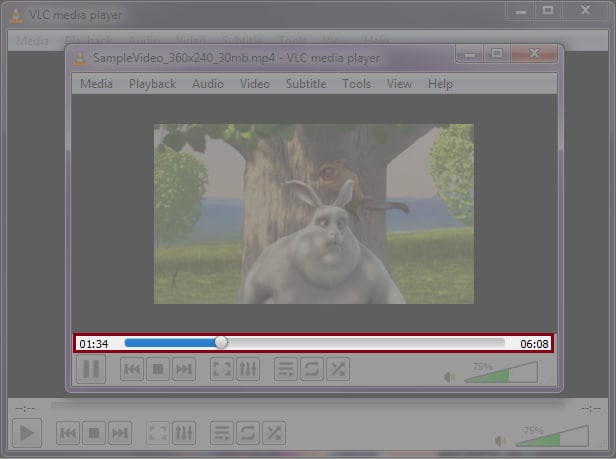
Task: Close the SampleVideo VLC window
Action: click(x=534, y=54)
